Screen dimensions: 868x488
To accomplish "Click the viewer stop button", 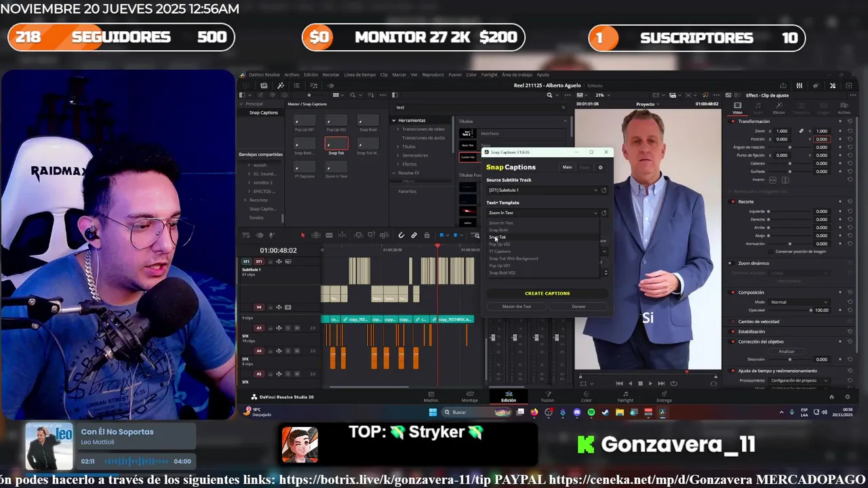I will point(640,384).
